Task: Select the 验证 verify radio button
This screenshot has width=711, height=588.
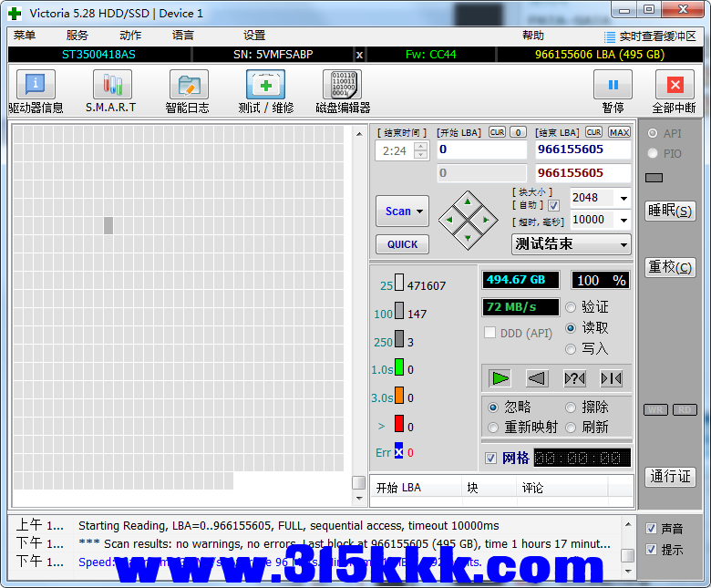Action: click(572, 307)
